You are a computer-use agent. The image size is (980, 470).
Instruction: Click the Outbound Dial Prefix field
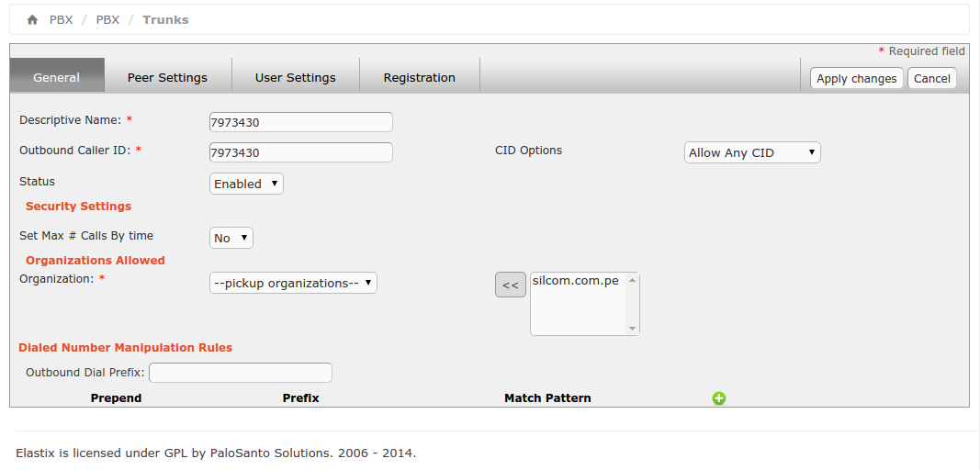241,373
